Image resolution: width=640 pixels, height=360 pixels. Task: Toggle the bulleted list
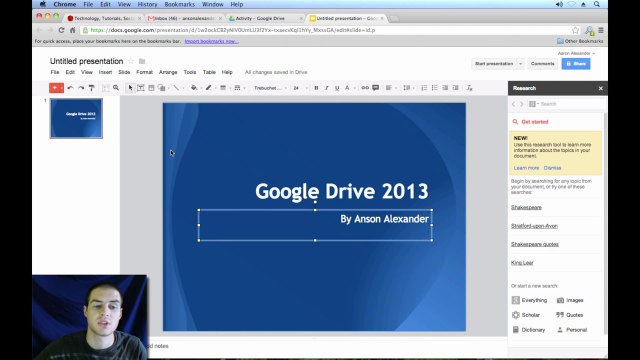435,88
